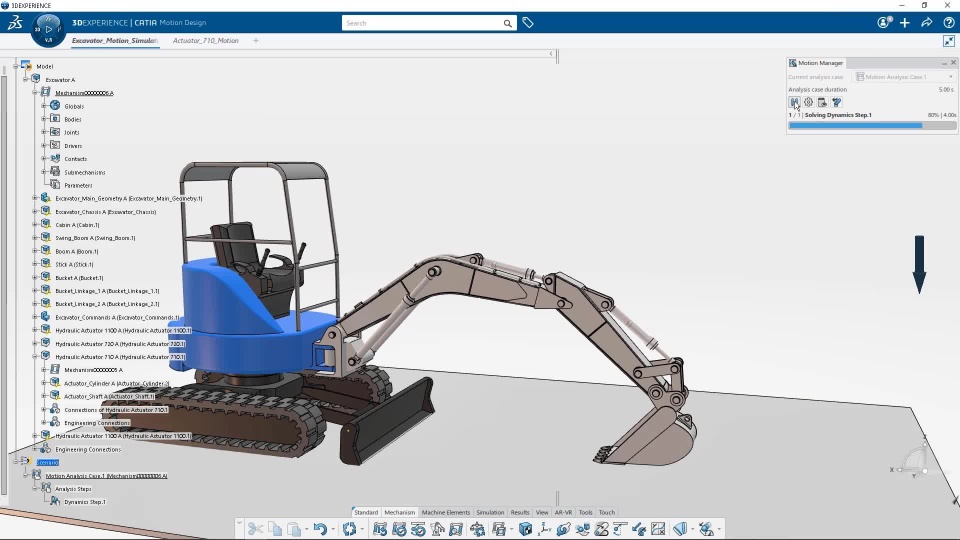Image resolution: width=960 pixels, height=540 pixels.
Task: Select the Mechanism00000006 A tree item
Action: [x=84, y=93]
